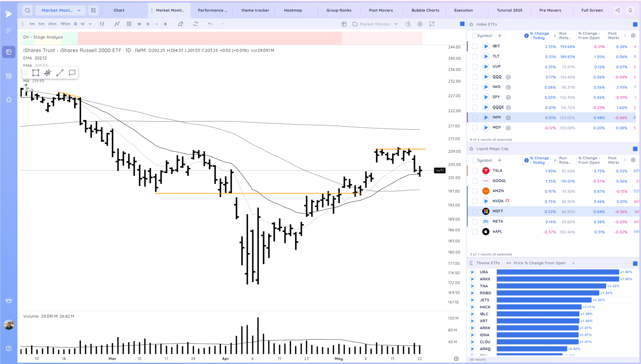Open the Bubble Charts tab

(x=425, y=10)
